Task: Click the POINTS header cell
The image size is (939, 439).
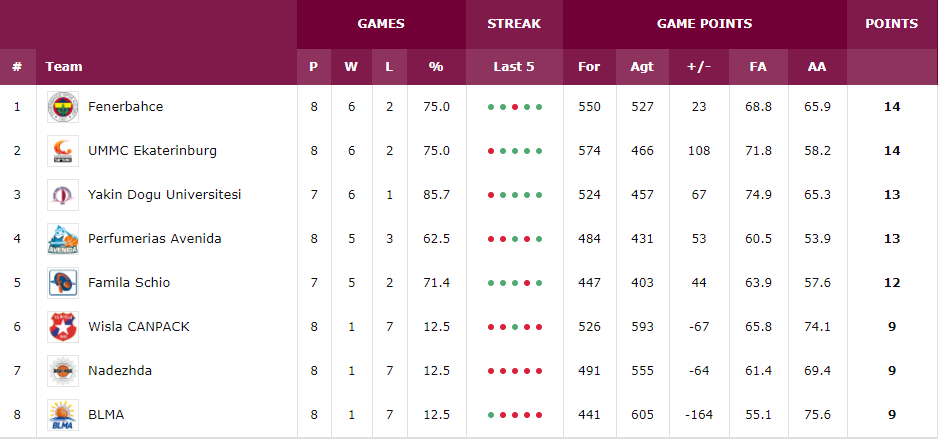Action: point(892,24)
